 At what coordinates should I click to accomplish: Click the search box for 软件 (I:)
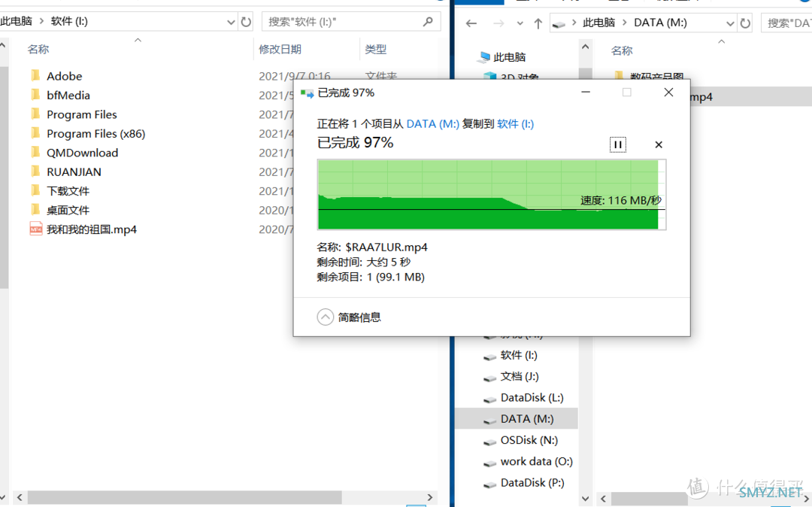pyautogui.click(x=351, y=22)
